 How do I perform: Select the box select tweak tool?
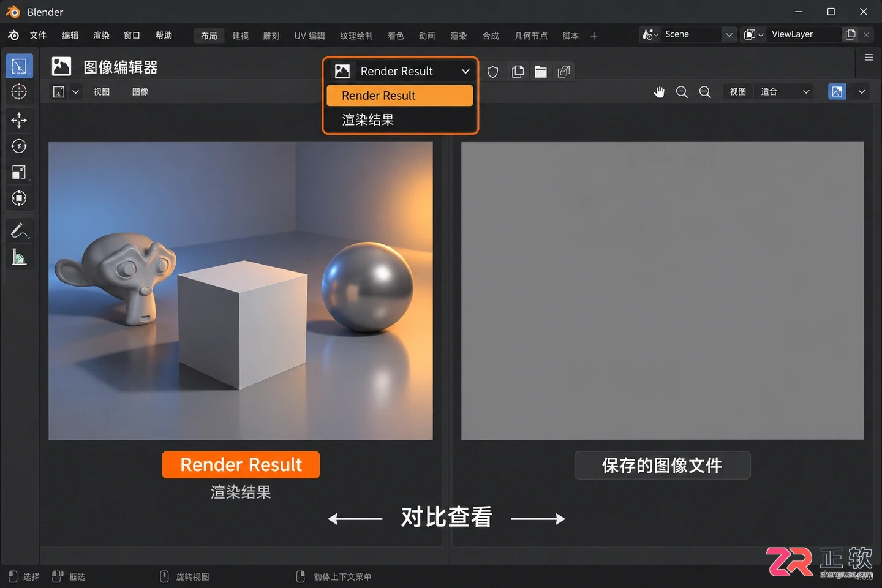click(19, 66)
